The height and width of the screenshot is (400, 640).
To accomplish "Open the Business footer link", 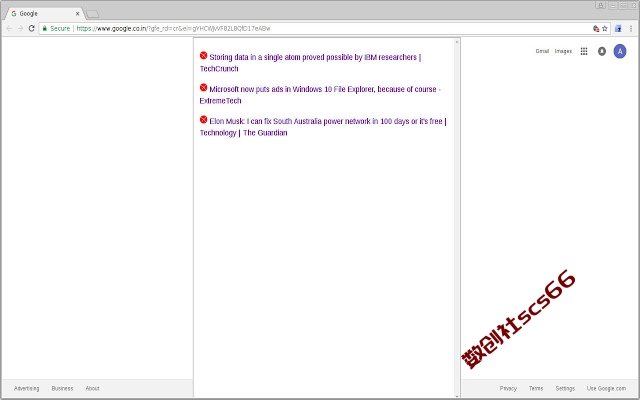I will 62,388.
